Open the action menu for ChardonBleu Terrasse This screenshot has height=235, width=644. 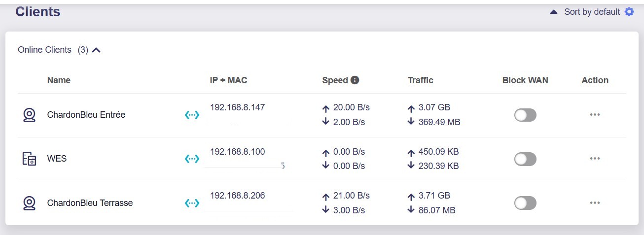coord(595,203)
